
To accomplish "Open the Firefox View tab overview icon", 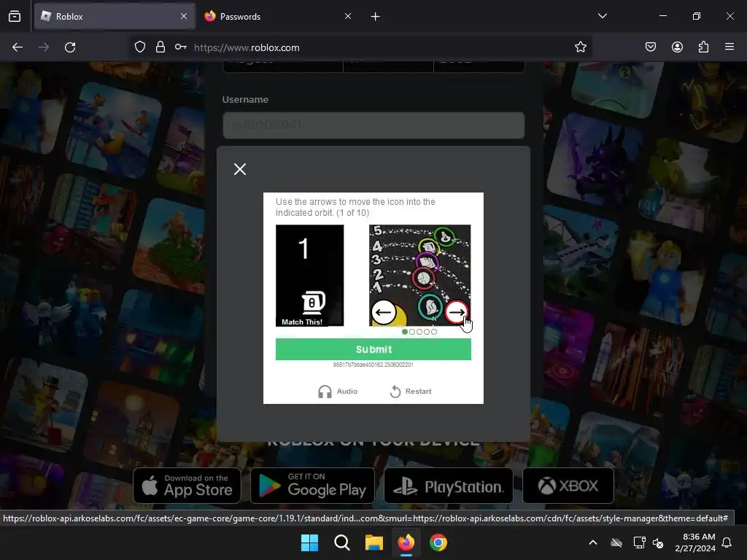I will click(x=15, y=16).
